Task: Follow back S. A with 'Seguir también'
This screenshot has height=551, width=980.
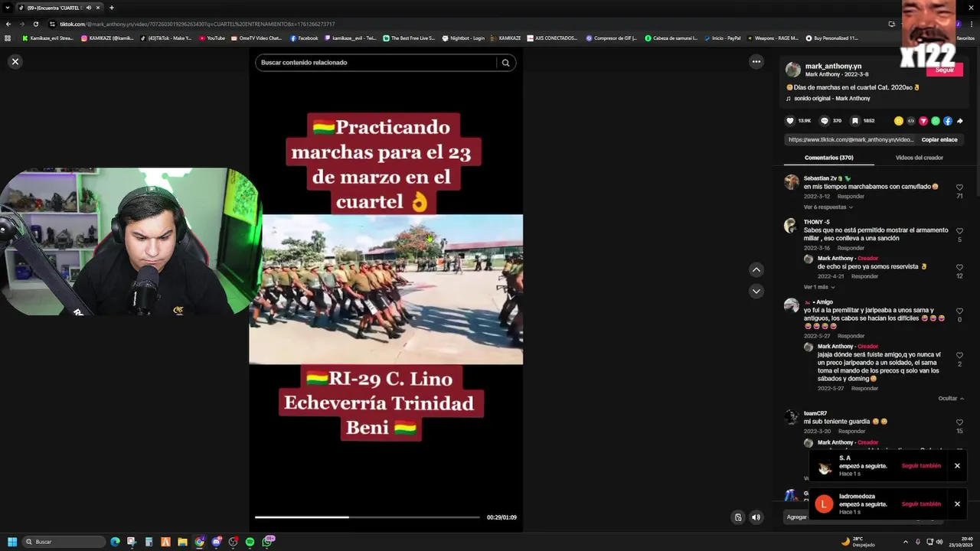Action: (x=921, y=466)
